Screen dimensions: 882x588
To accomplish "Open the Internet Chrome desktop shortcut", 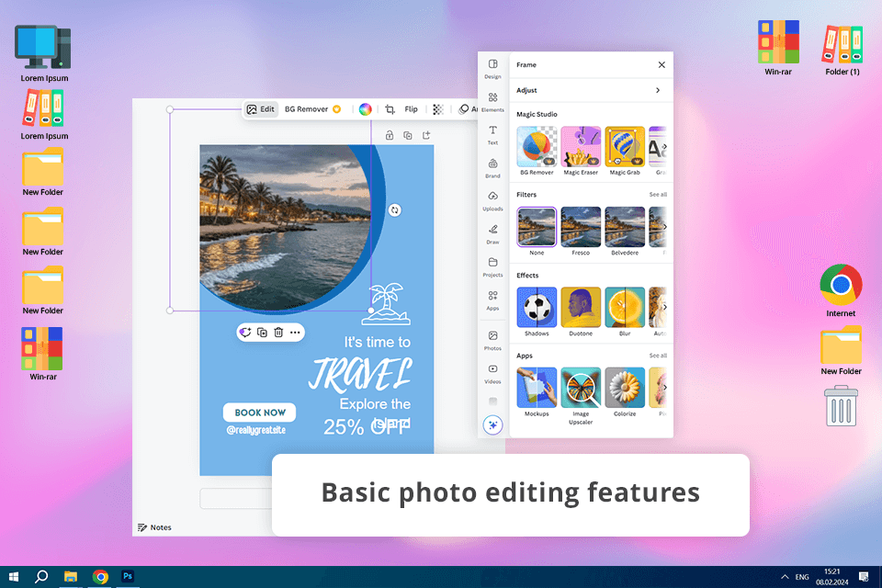I will click(x=841, y=290).
